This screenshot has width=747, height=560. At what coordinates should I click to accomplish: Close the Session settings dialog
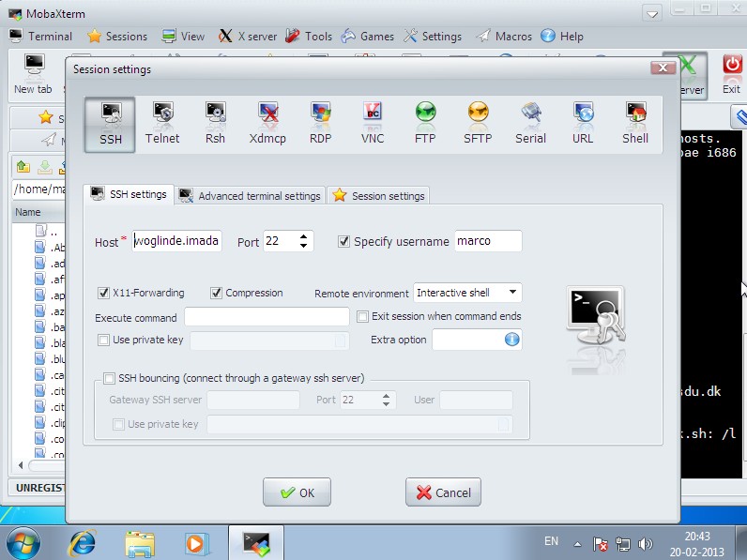(x=663, y=68)
